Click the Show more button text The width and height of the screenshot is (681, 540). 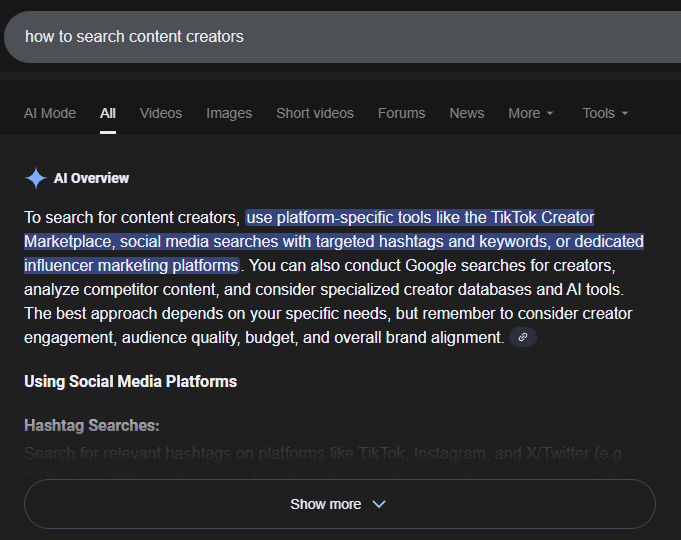point(325,504)
